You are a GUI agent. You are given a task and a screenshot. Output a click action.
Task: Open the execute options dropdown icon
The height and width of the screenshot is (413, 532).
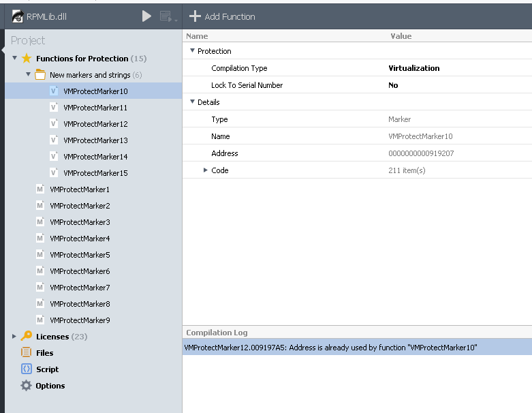[169, 16]
